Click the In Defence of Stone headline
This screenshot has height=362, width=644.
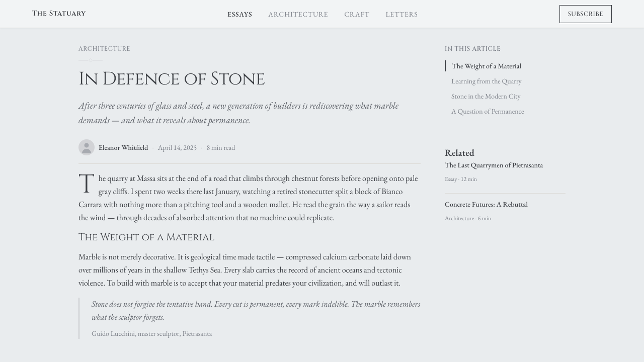pyautogui.click(x=172, y=79)
